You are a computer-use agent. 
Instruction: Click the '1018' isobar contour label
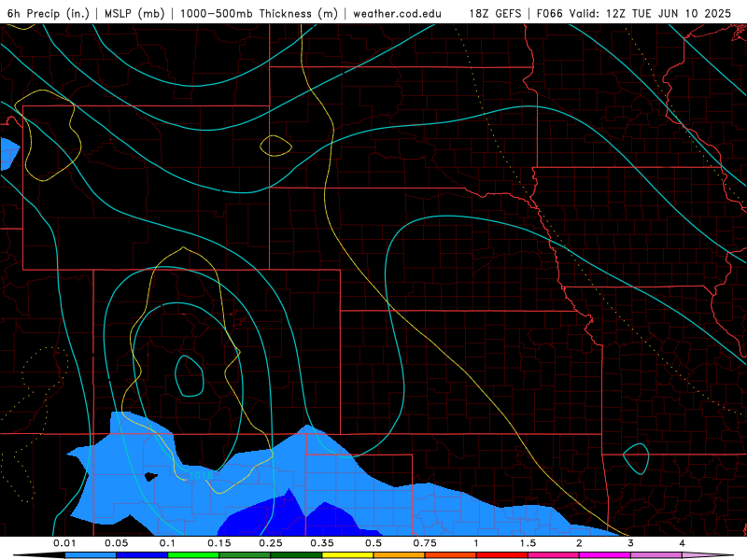(x=201, y=475)
